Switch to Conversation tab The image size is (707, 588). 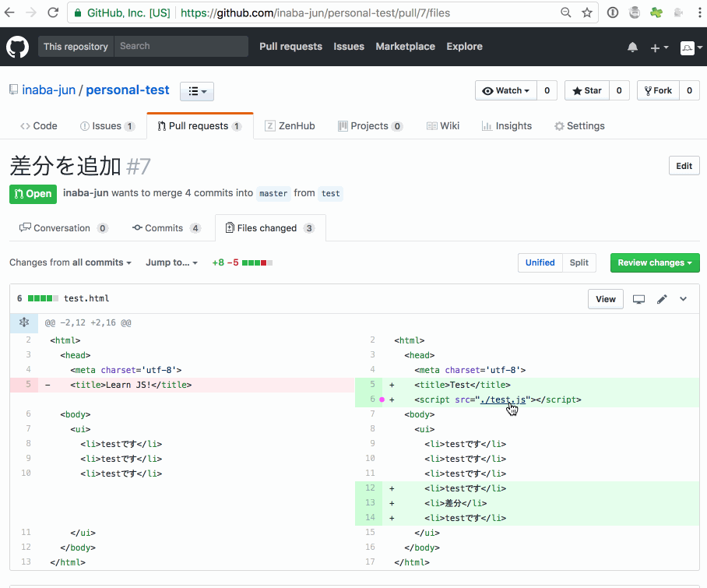pyautogui.click(x=63, y=228)
